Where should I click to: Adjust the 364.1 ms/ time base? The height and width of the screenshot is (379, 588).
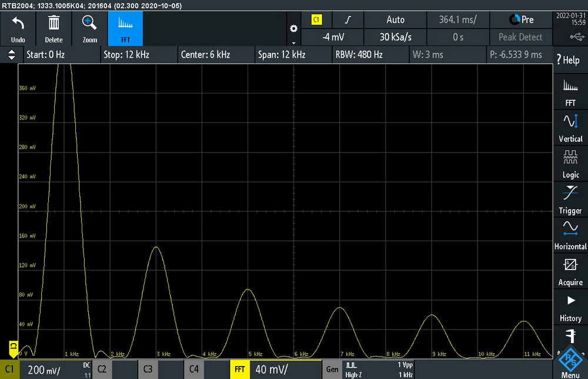click(458, 20)
